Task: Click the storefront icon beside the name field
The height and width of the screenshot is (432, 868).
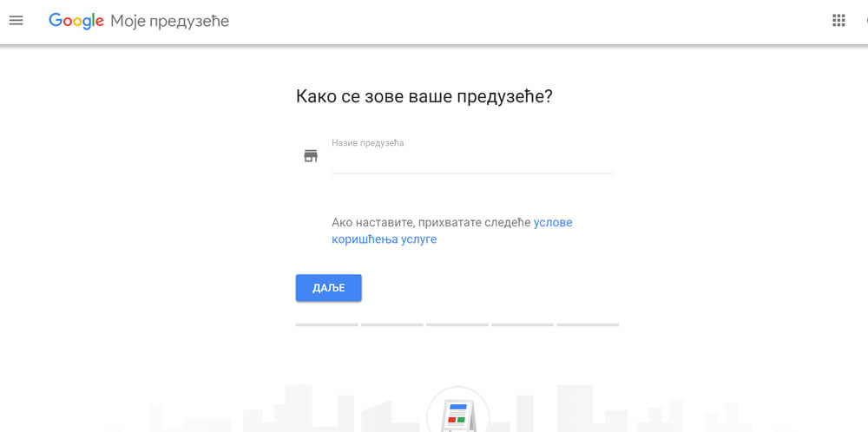Action: pyautogui.click(x=311, y=156)
